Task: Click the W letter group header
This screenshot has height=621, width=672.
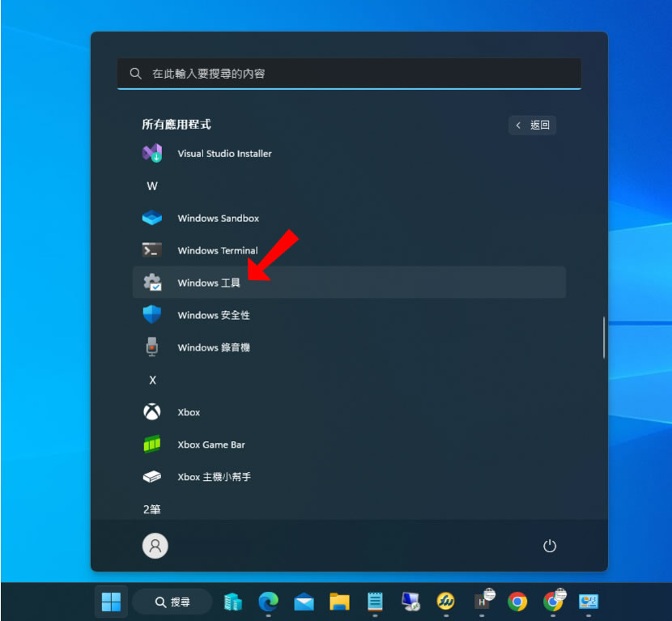Action: tap(152, 186)
